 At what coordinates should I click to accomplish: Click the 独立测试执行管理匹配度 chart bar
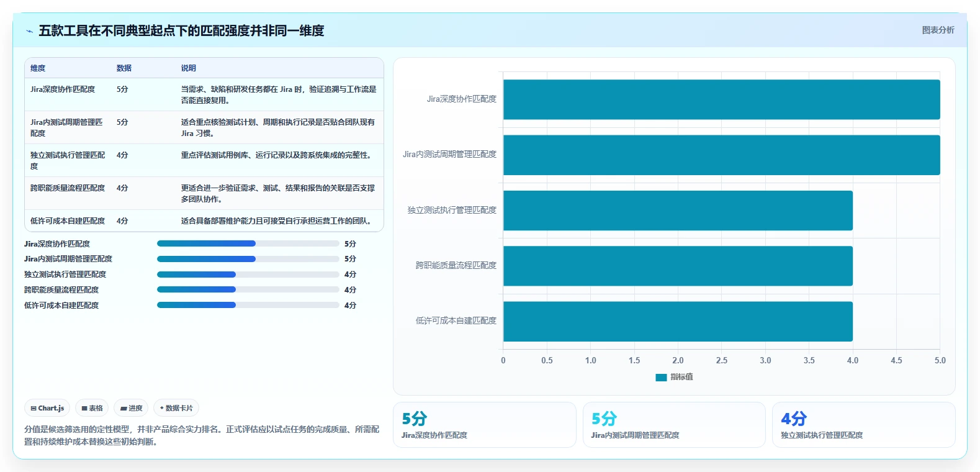coord(678,211)
